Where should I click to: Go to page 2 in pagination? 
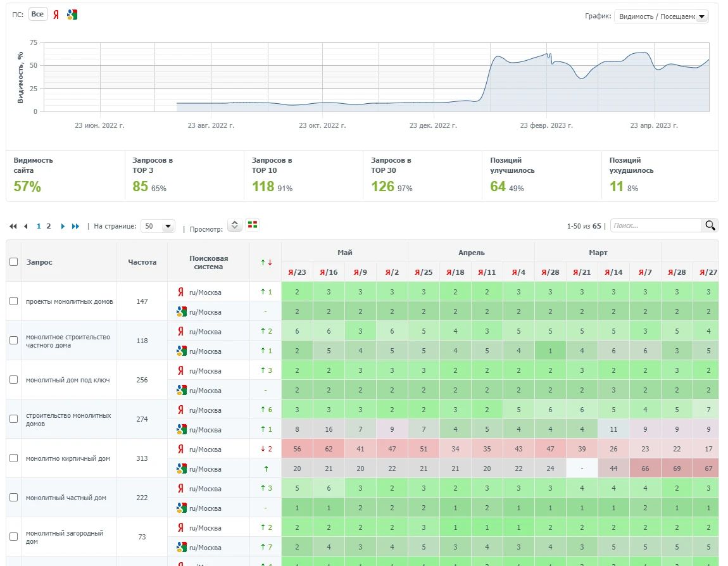(x=48, y=226)
